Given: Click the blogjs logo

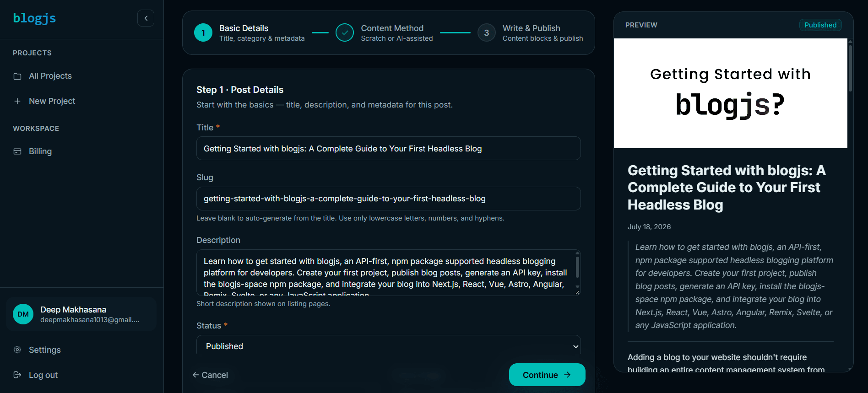Looking at the screenshot, I should point(34,18).
